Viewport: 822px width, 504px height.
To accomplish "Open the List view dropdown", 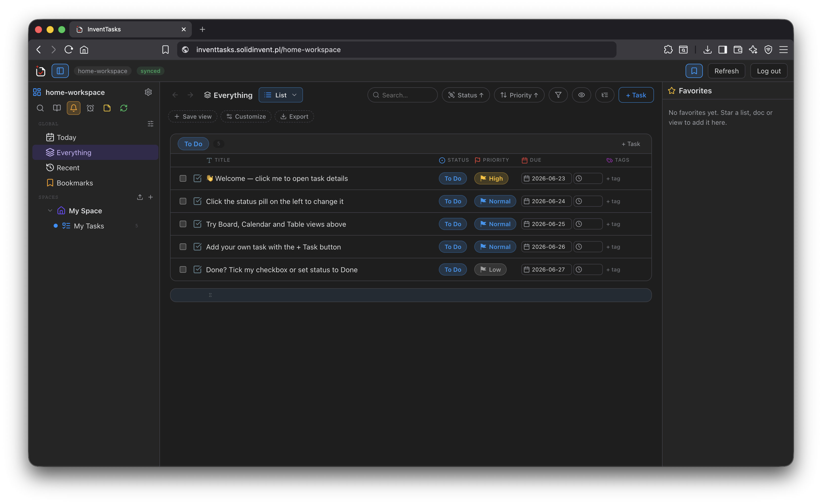I will coord(281,95).
